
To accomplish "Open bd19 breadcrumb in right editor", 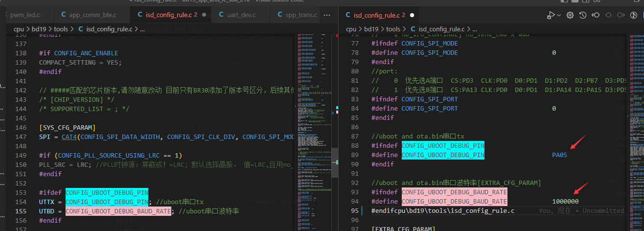I will [x=372, y=29].
